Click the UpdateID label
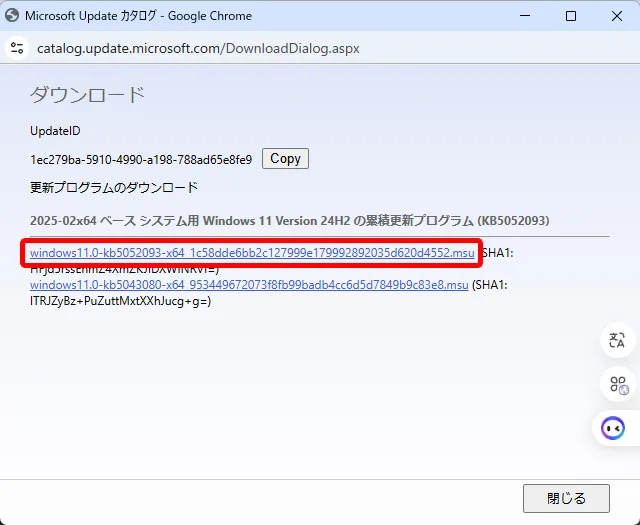The image size is (640, 525). point(55,131)
